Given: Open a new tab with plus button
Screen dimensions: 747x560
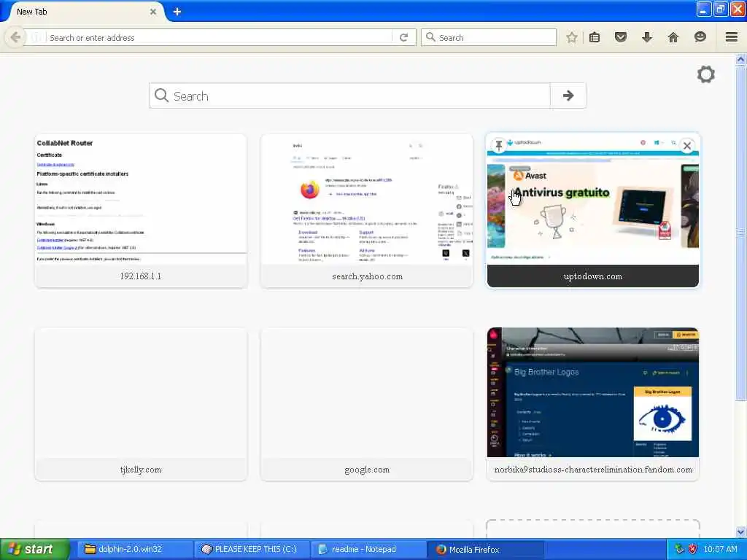Looking at the screenshot, I should pos(177,12).
